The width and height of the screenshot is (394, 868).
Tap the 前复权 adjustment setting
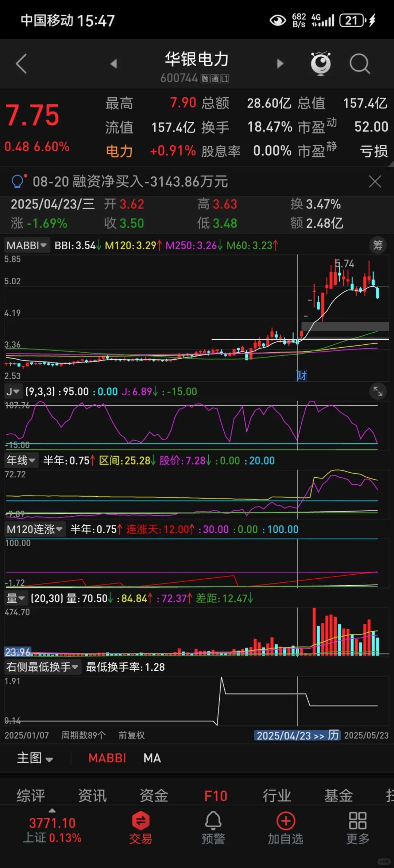(x=132, y=735)
